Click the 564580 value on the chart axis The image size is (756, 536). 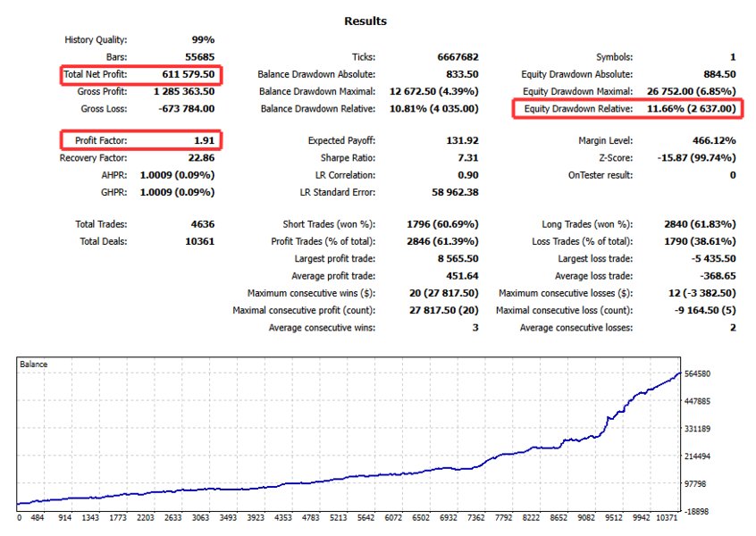coord(698,374)
